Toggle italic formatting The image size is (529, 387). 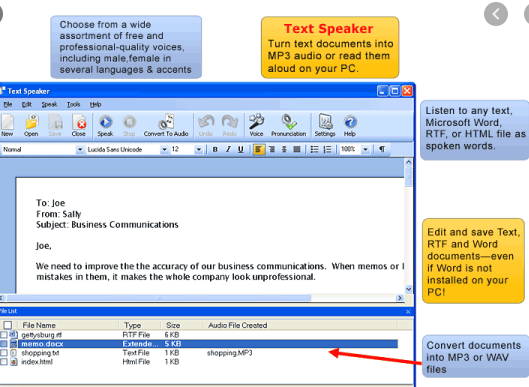228,149
